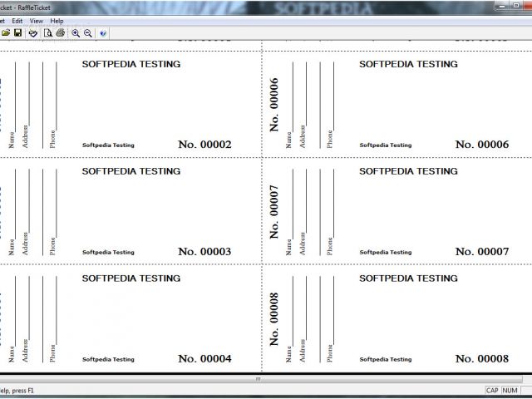
Task: Click the vertical stub number 'No. 00006'
Action: pos(273,105)
